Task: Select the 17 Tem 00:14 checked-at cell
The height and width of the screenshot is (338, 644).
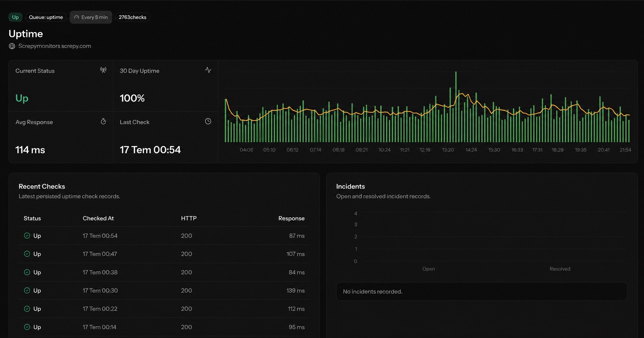Action: coord(99,327)
